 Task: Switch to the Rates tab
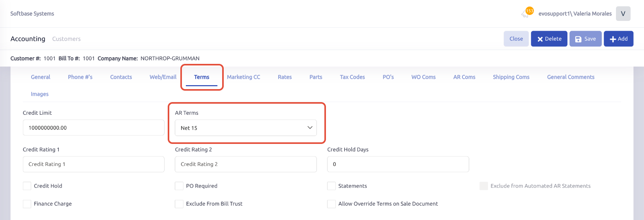point(285,77)
